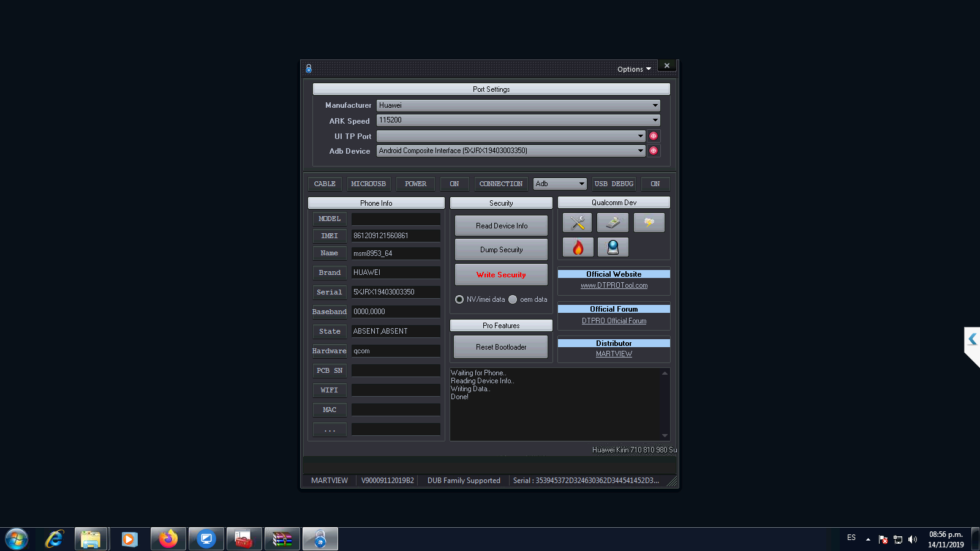The height and width of the screenshot is (551, 980).
Task: Open the DTPRO Official Forum link
Action: point(614,321)
